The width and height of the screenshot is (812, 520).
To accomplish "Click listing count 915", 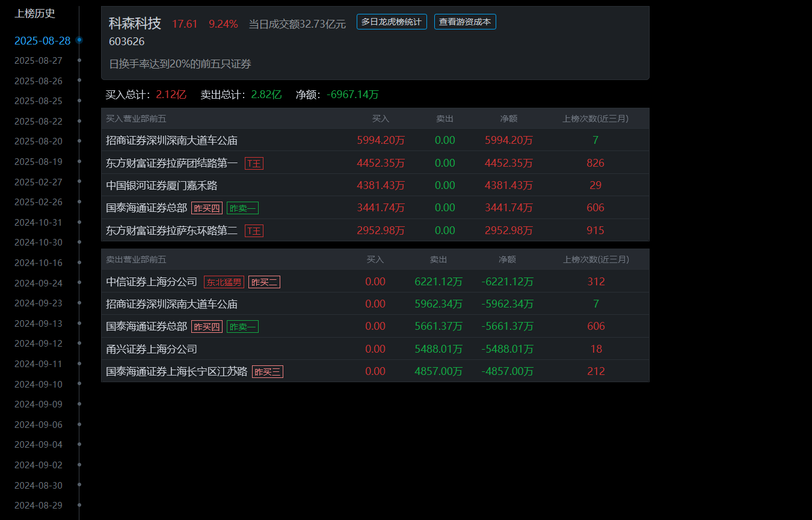I will click(x=595, y=231).
